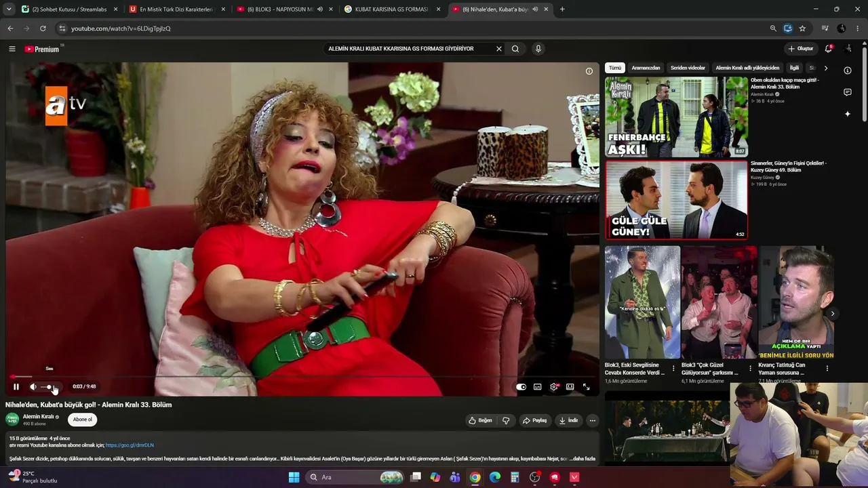Open the browser zoom magnifier icon

[773, 28]
